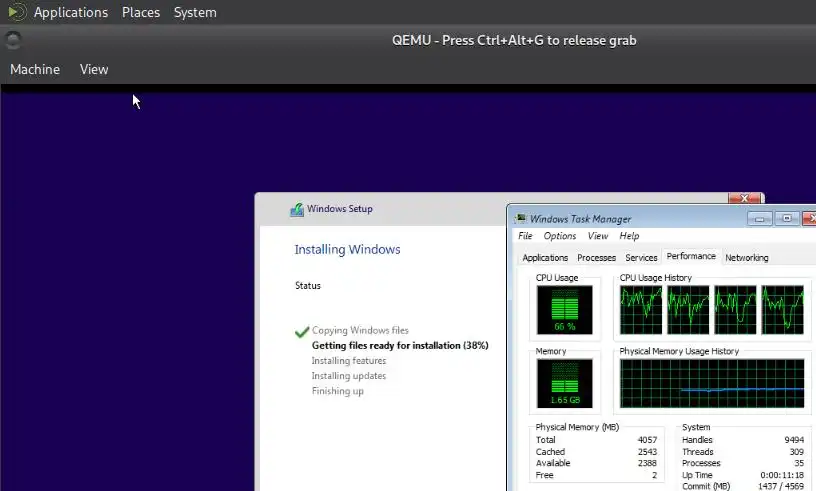816x491 pixels.
Task: Click the 'Finishing up' status line
Action: [x=338, y=391]
